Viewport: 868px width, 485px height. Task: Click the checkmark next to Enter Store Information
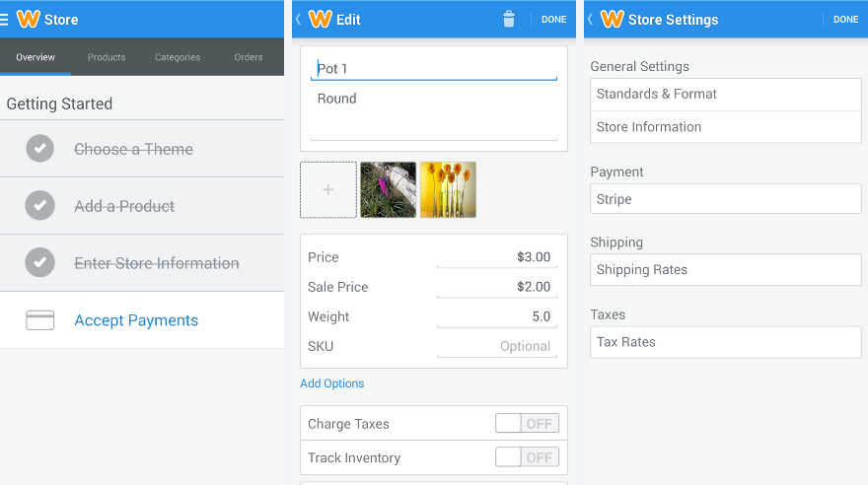click(39, 263)
